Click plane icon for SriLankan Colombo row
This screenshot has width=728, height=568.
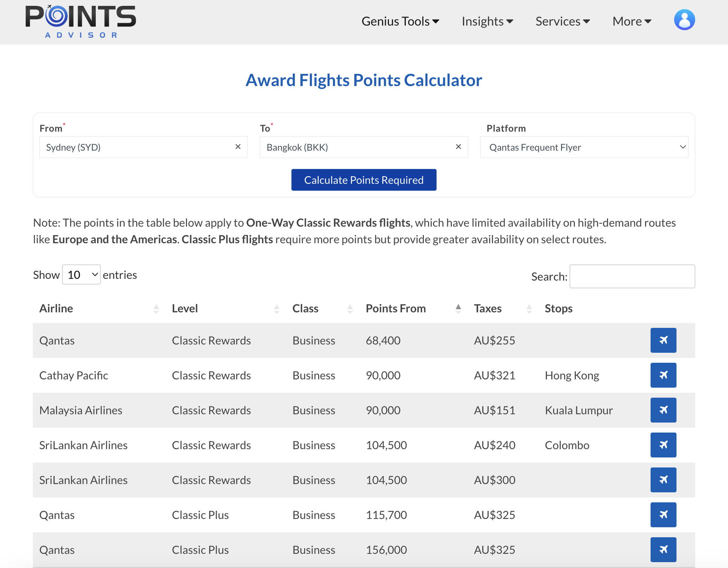click(663, 445)
